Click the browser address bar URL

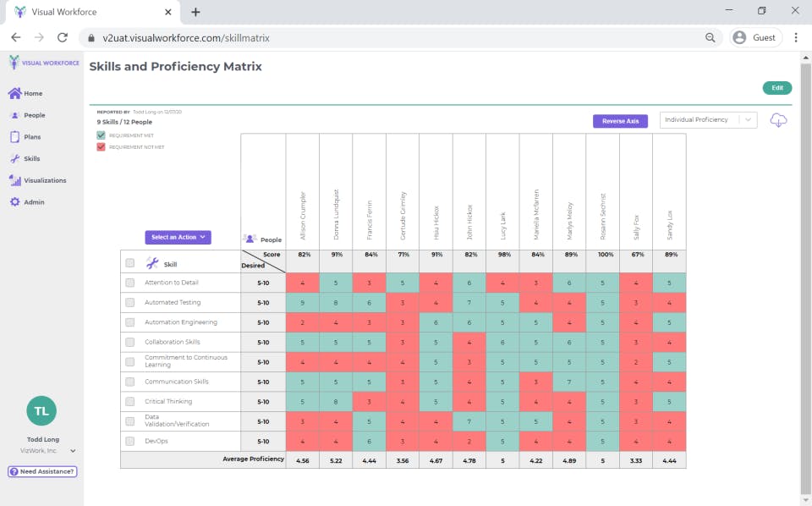pos(186,38)
